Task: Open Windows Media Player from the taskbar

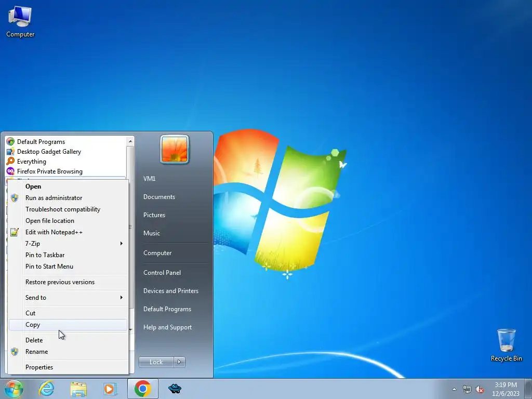Action: pyautogui.click(x=110, y=389)
